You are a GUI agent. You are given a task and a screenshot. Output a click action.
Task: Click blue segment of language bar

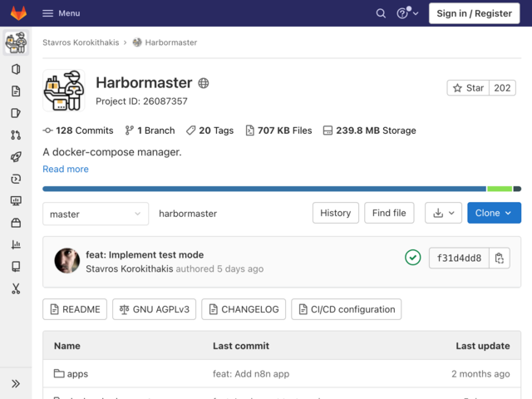[x=264, y=189]
